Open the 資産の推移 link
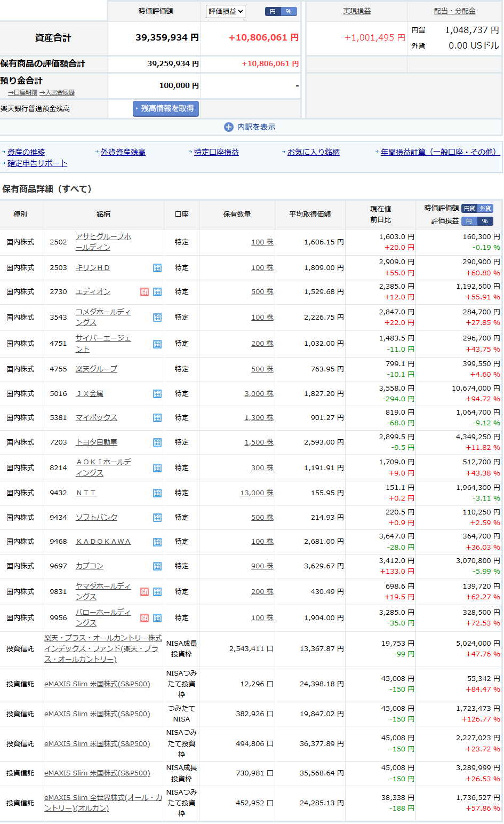 click(26, 152)
